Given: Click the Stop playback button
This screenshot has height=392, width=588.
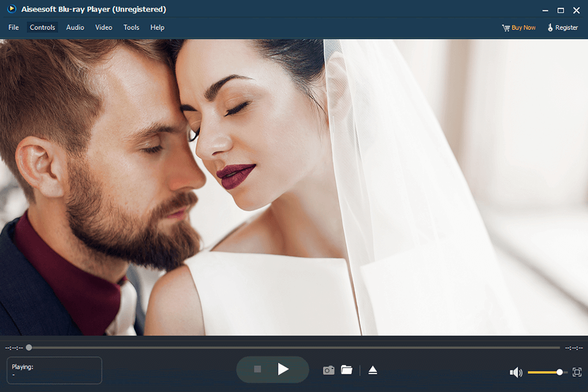Looking at the screenshot, I should [x=257, y=369].
